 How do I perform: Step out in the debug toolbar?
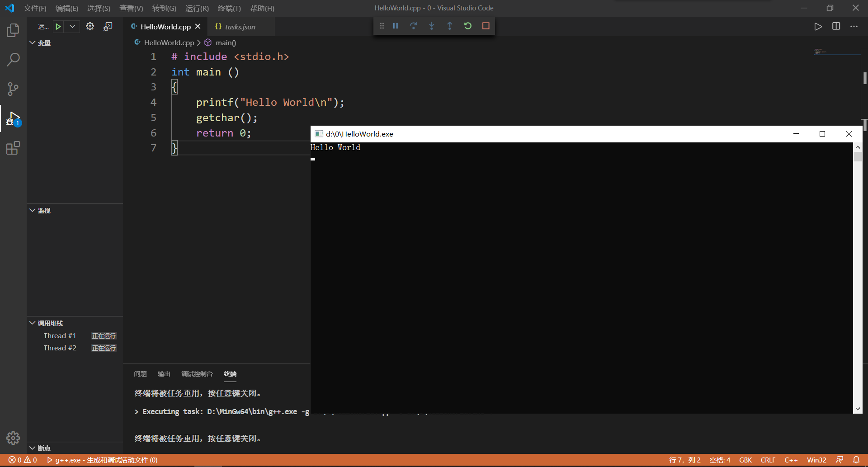[450, 26]
